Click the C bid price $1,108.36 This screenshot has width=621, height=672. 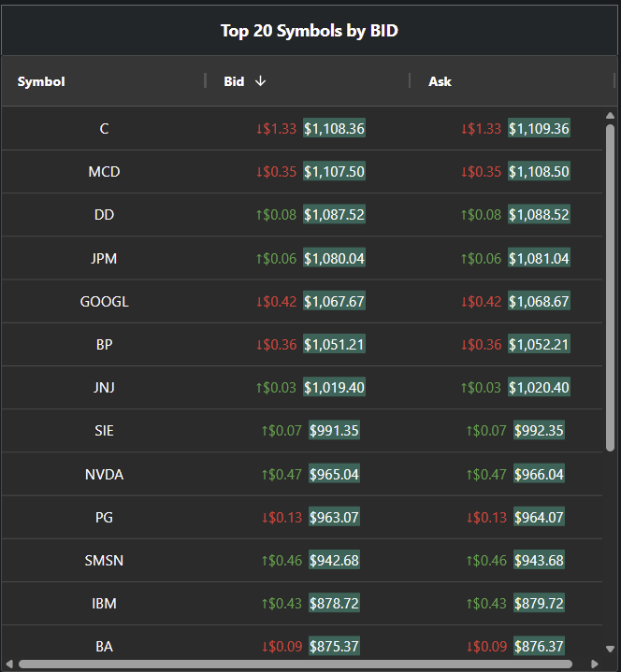click(x=334, y=128)
